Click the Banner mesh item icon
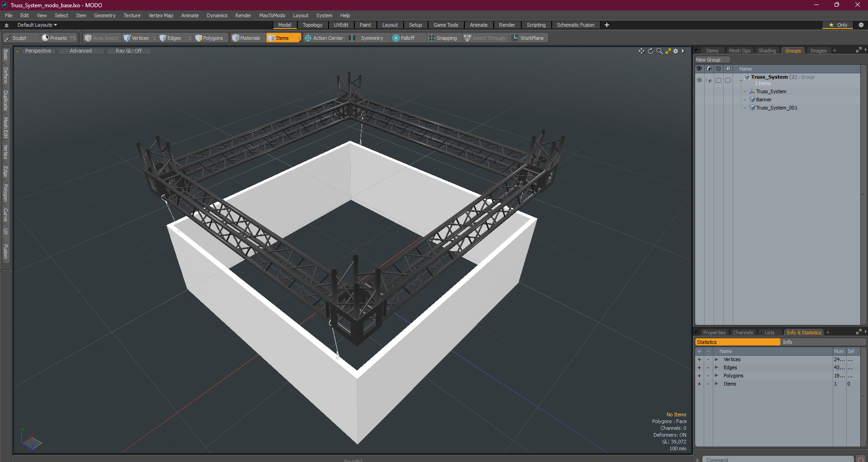Image resolution: width=868 pixels, height=462 pixels. [752, 100]
